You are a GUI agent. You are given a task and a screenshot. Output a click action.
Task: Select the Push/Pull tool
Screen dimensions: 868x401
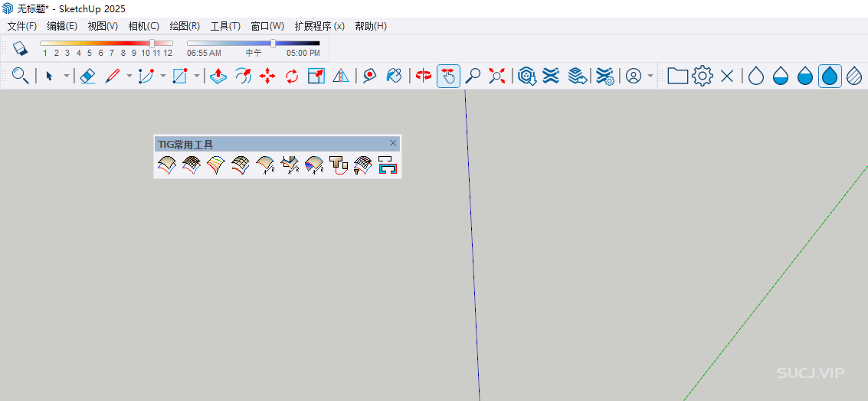click(x=218, y=76)
